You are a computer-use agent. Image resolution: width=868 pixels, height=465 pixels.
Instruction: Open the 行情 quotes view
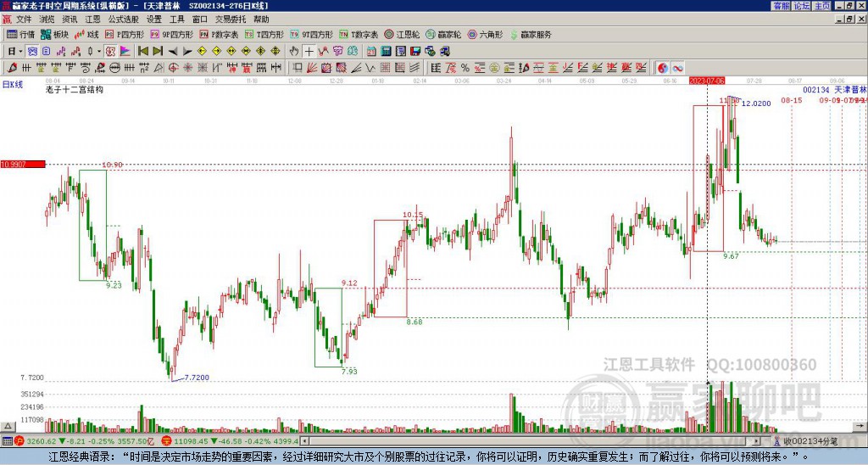(x=20, y=34)
